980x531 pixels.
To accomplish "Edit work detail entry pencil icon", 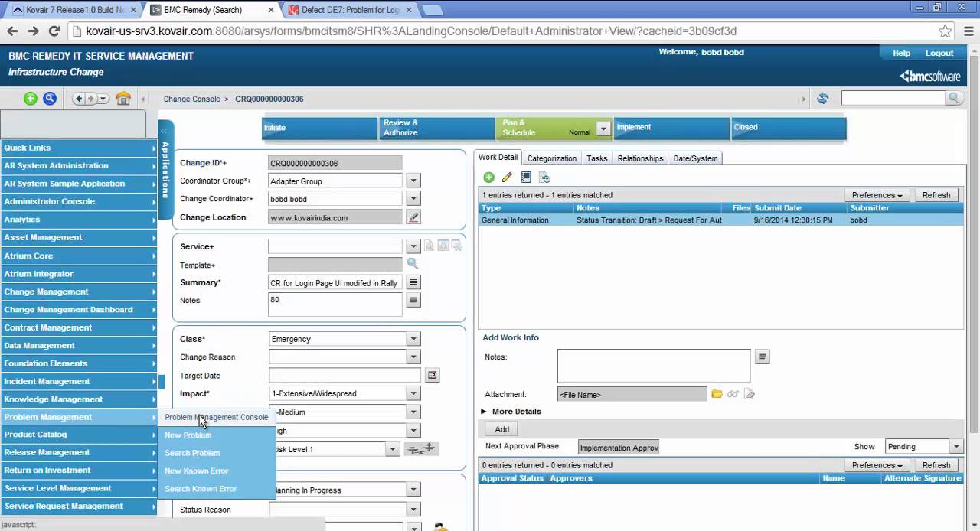I will pyautogui.click(x=507, y=178).
